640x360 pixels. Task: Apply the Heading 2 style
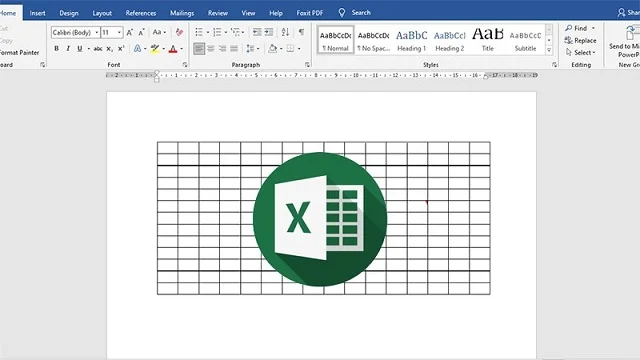449,40
